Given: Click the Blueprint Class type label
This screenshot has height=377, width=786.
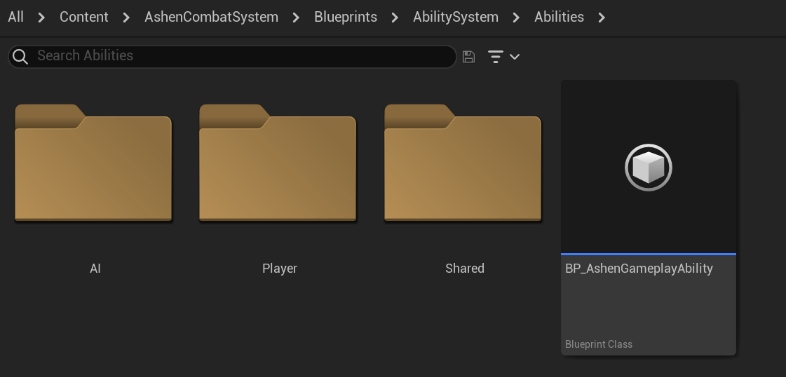Looking at the screenshot, I should coord(599,344).
